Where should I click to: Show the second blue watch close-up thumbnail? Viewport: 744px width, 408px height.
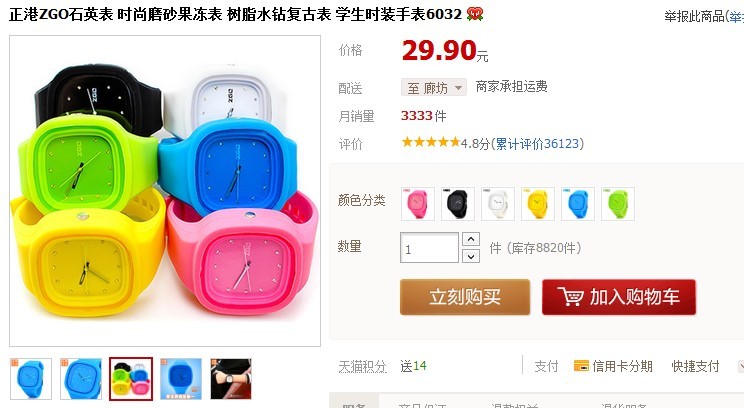(81, 379)
